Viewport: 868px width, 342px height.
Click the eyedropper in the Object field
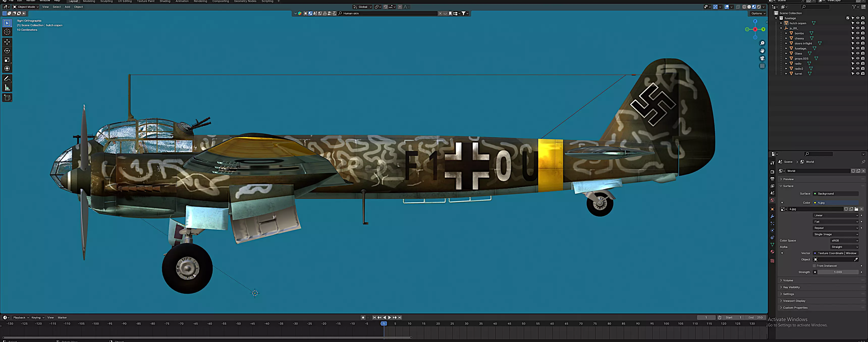coord(856,259)
